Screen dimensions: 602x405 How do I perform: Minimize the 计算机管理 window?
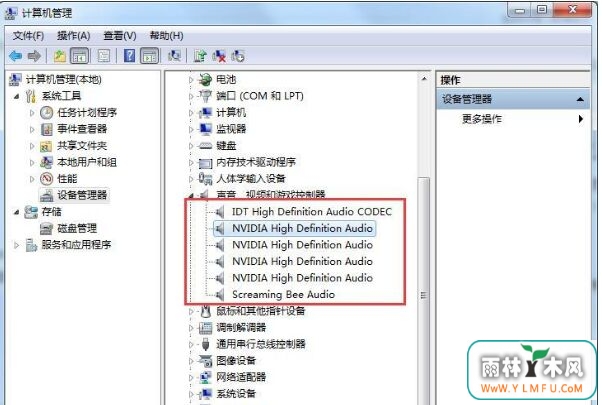(x=520, y=11)
